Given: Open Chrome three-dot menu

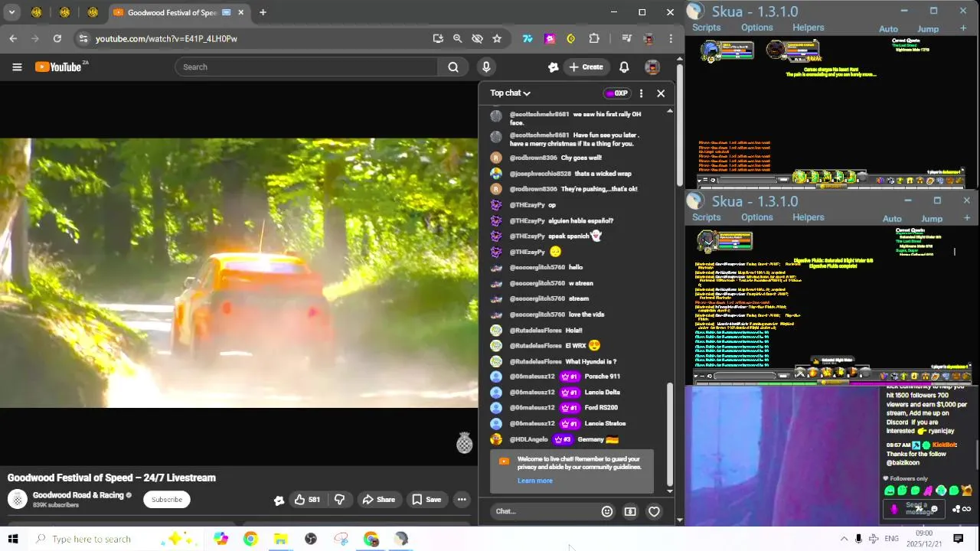Looking at the screenshot, I should (671, 38).
